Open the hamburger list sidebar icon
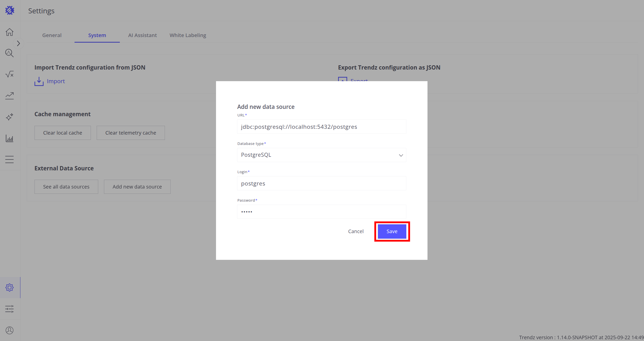Image resolution: width=644 pixels, height=341 pixels. (10, 160)
